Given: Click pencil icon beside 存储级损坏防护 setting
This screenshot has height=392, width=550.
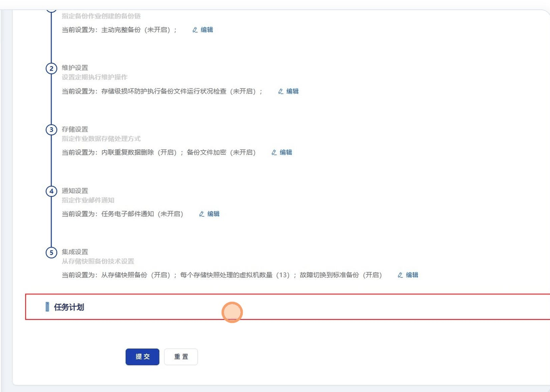Looking at the screenshot, I should click(280, 91).
